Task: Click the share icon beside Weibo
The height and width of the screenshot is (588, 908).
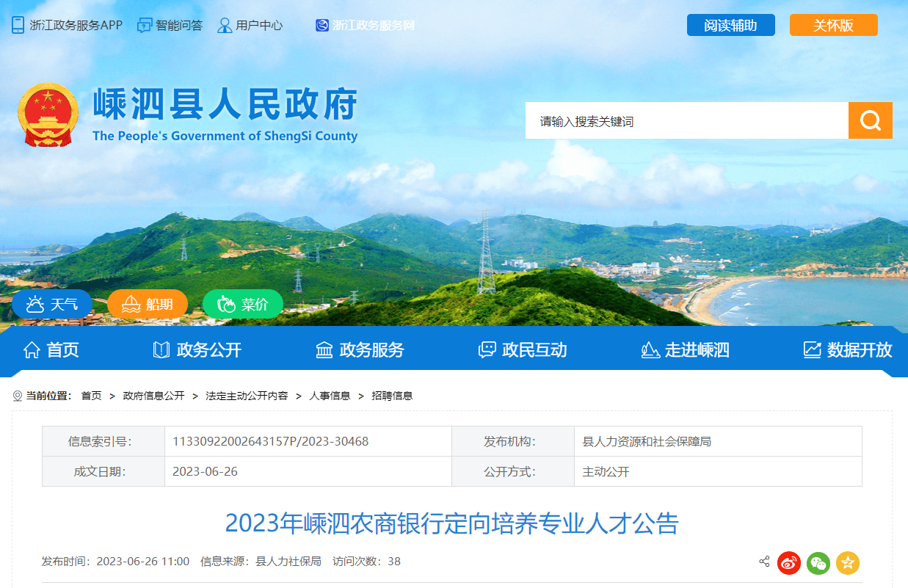Action: click(x=764, y=562)
